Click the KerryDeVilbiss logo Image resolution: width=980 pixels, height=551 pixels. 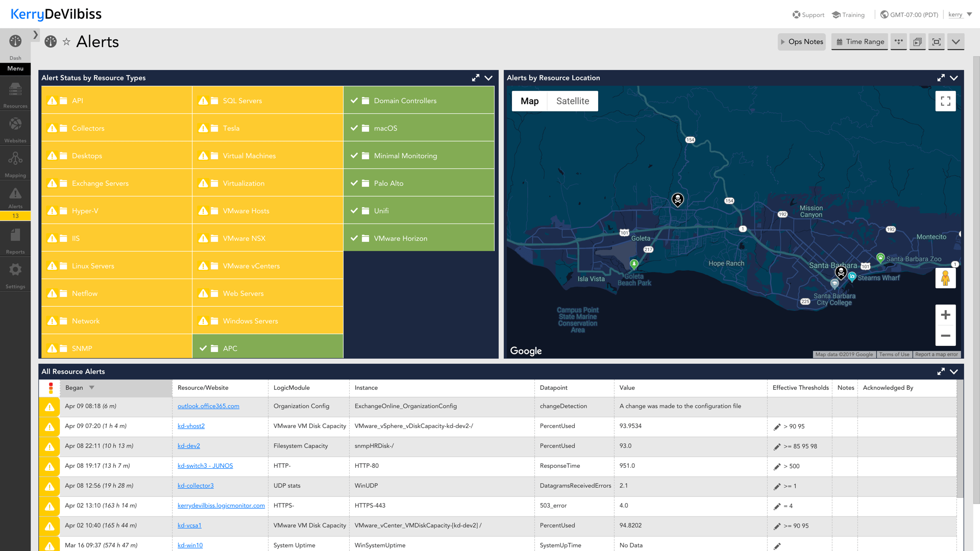pyautogui.click(x=56, y=14)
